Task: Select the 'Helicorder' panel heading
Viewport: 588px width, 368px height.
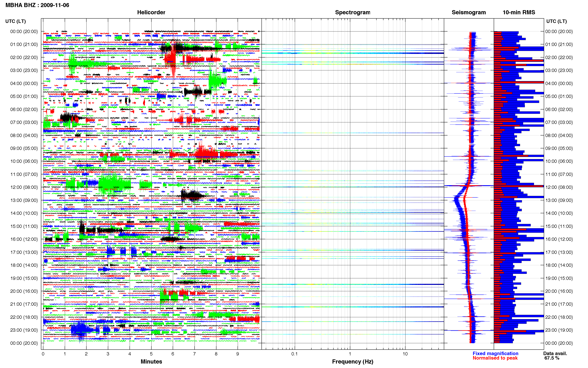Action: click(151, 12)
